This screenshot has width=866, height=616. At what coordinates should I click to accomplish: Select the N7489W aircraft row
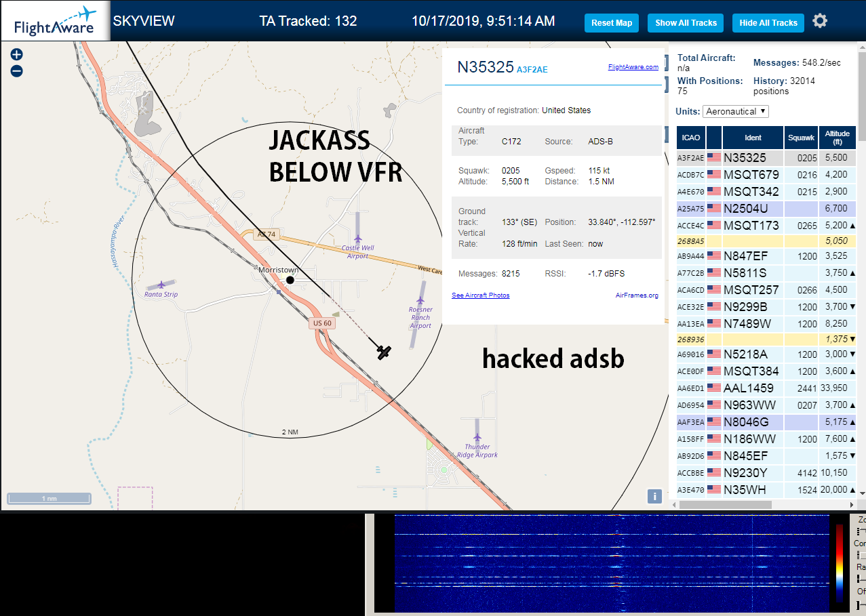(x=766, y=323)
